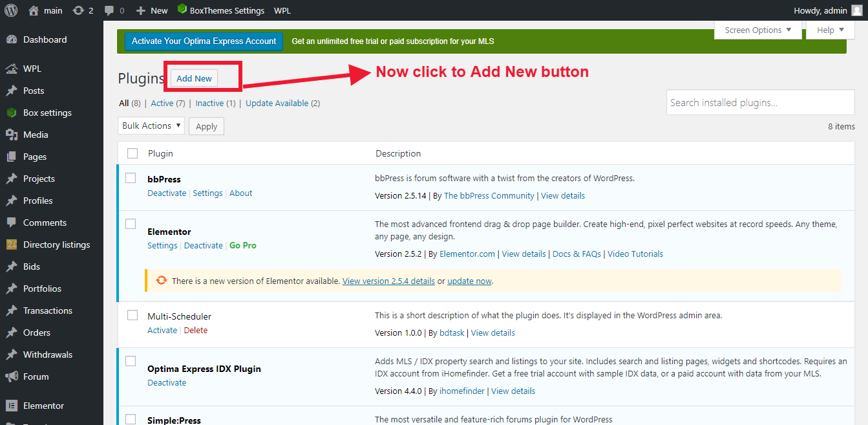Image resolution: width=868 pixels, height=425 pixels.
Task: Click the Projects pin icon in sidebar
Action: pyautogui.click(x=12, y=179)
